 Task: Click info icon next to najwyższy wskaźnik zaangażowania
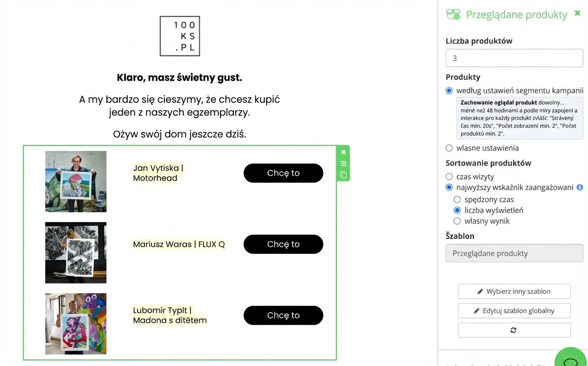579,187
